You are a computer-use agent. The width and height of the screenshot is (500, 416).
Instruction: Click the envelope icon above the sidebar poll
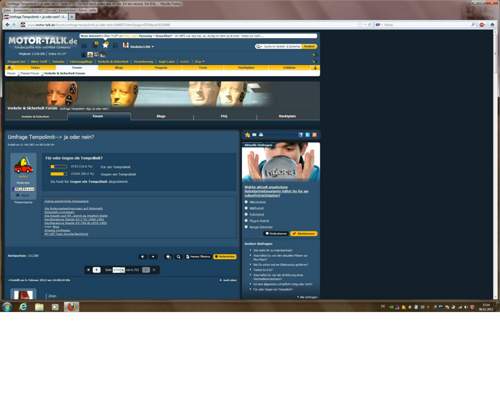coord(254,135)
